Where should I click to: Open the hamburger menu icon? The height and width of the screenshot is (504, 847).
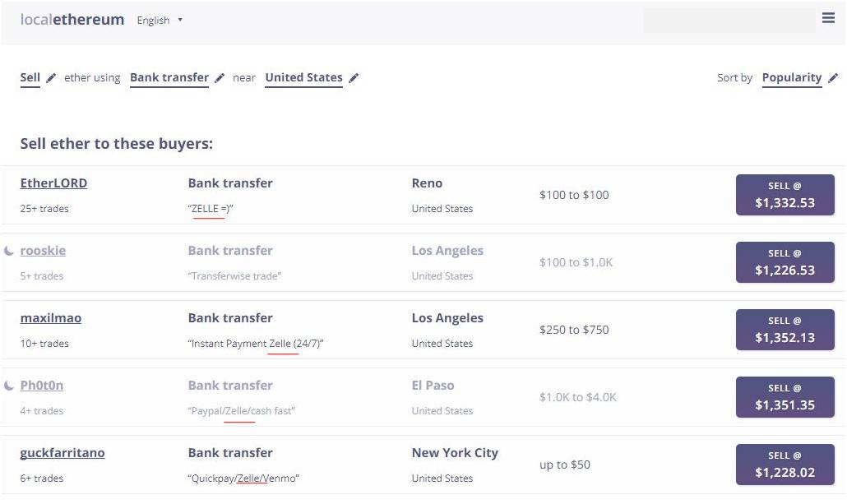click(x=828, y=18)
